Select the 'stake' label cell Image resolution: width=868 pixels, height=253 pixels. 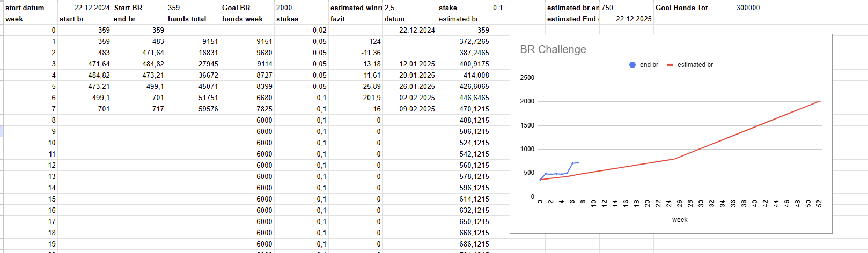pos(464,8)
